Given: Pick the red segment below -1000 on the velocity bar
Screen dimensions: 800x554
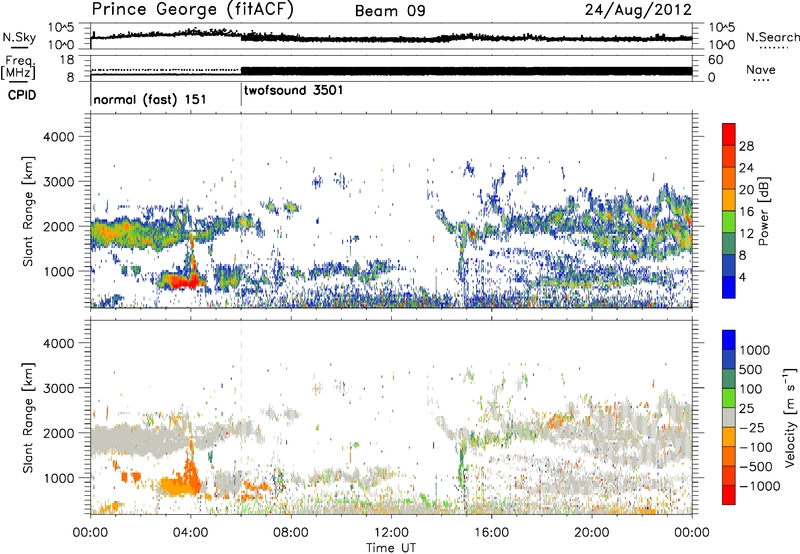Looking at the screenshot, I should pyautogui.click(x=729, y=495).
